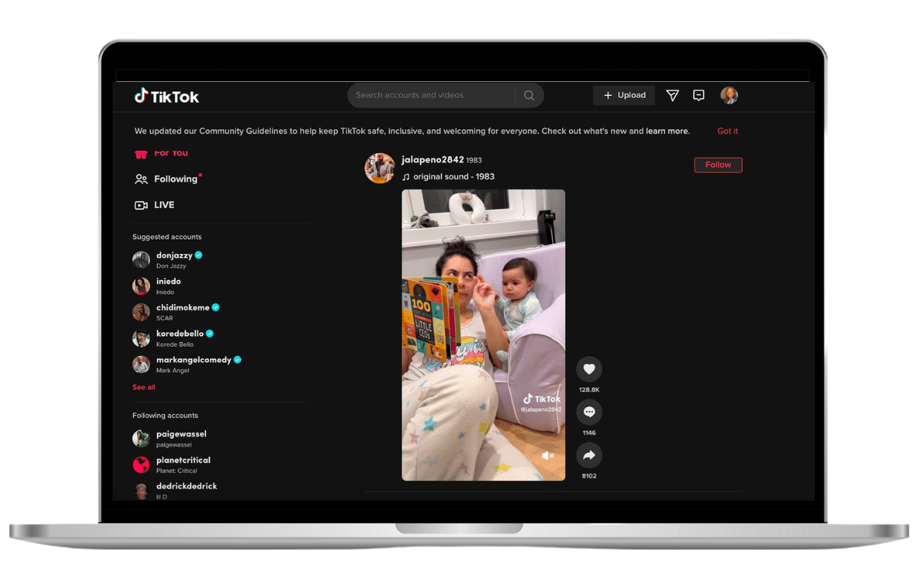Like the video with heart icon

tap(589, 369)
